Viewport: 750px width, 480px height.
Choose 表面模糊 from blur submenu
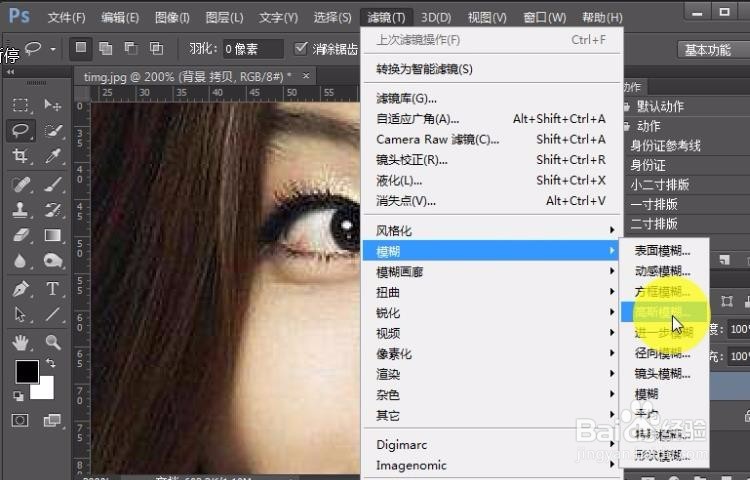(x=663, y=250)
